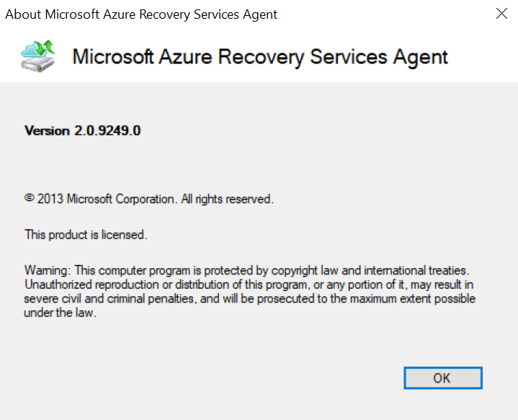This screenshot has width=518, height=420.
Task: Click the OK button to dismiss dialog
Action: (x=442, y=377)
